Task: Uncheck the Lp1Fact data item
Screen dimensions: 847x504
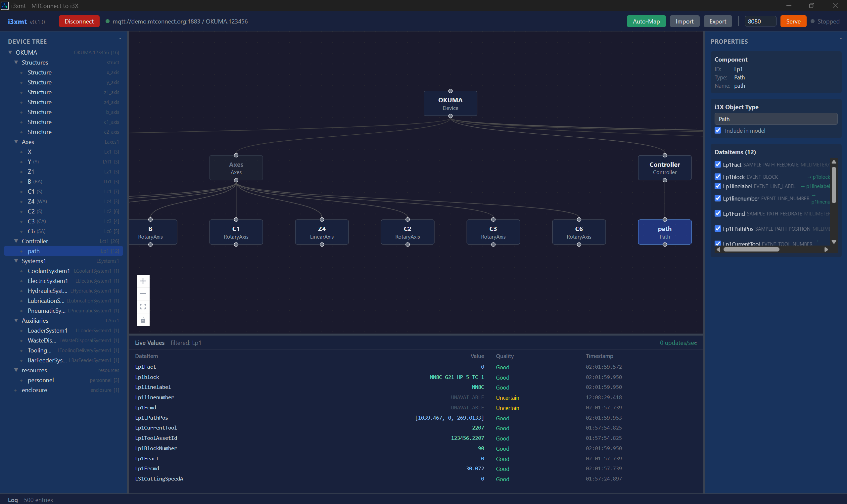Action: pos(718,164)
